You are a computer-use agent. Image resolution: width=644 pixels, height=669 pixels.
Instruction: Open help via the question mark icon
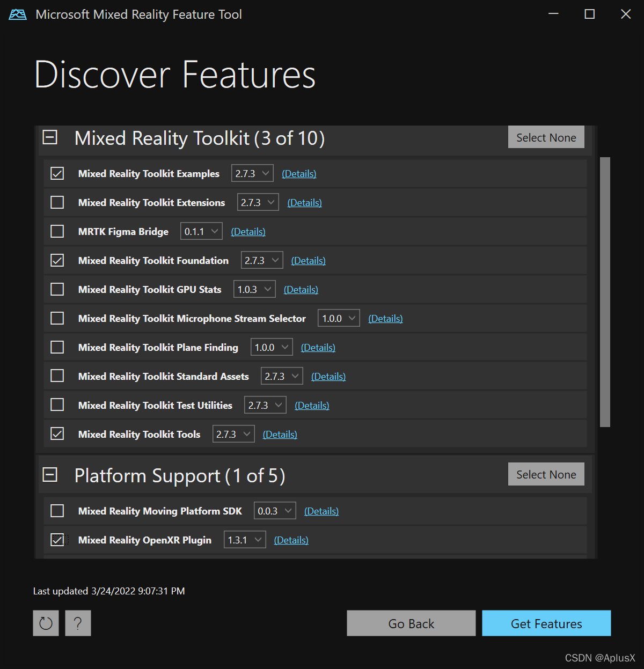click(x=78, y=623)
